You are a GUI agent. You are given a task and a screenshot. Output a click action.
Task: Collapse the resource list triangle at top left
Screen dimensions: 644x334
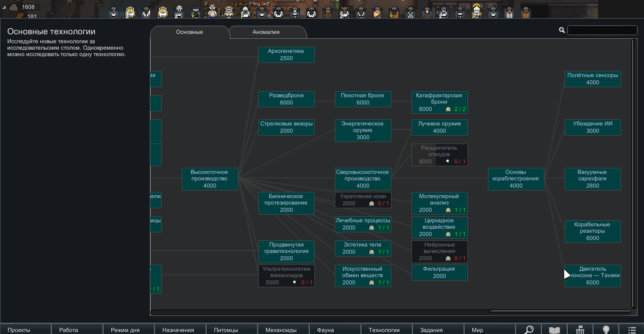tap(4, 7)
